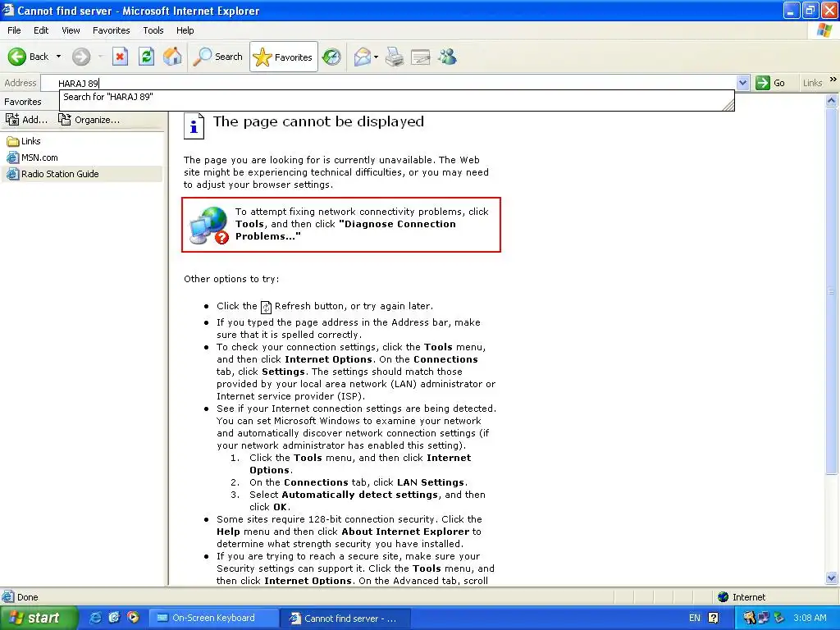Click the EN language indicator
The height and width of the screenshot is (630, 840).
[694, 619]
